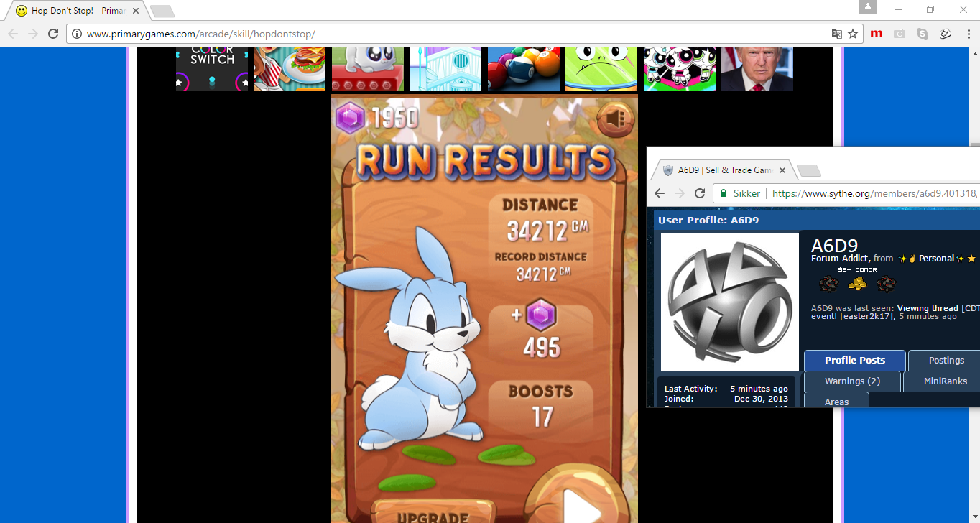Click the red 'm' extension icon
Image resolution: width=980 pixels, height=523 pixels.
[877, 34]
